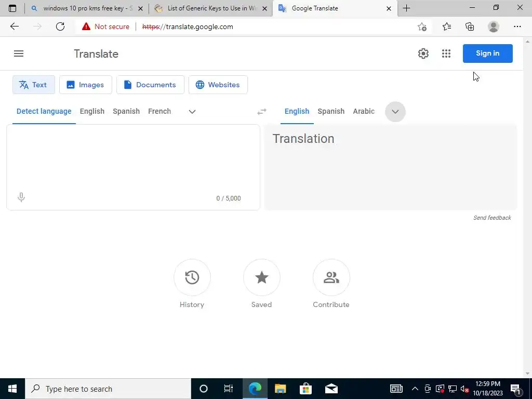This screenshot has height=399, width=532.
Task: Open the Windows Start menu
Action: tap(12, 389)
